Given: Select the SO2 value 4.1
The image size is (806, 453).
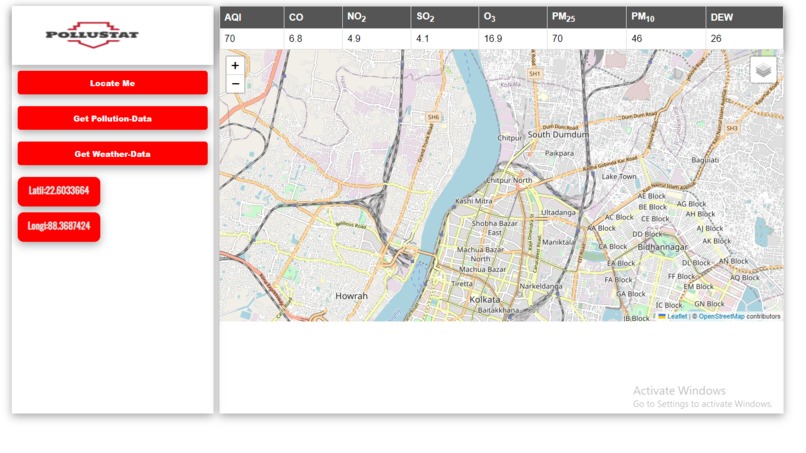Looking at the screenshot, I should [445, 39].
